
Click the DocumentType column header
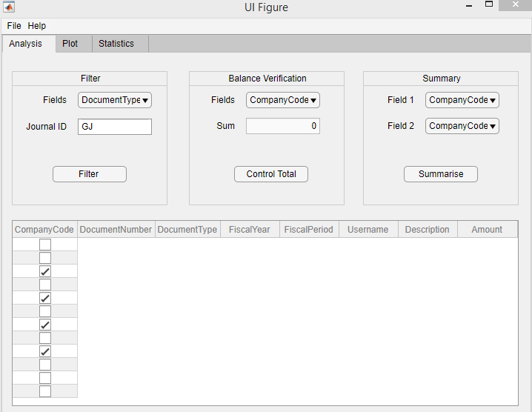pos(187,230)
